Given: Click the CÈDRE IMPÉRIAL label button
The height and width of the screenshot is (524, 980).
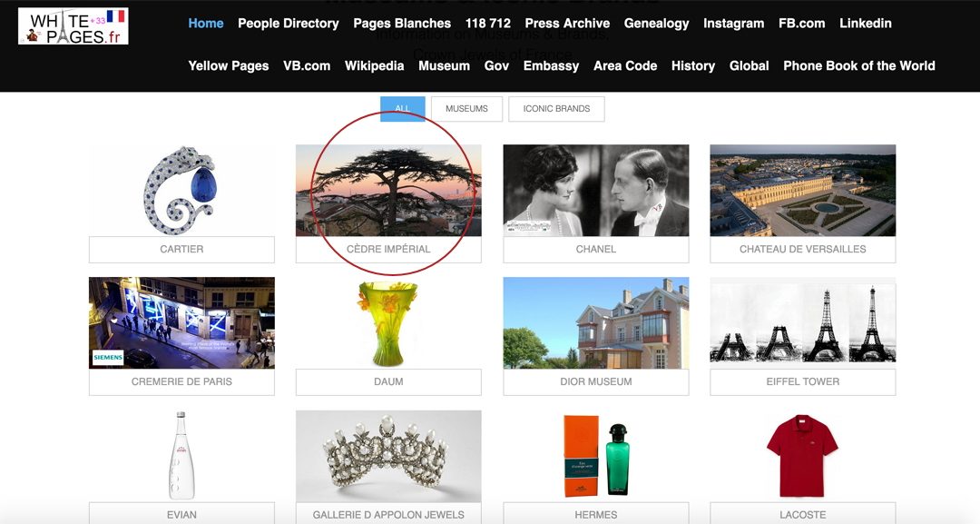Looking at the screenshot, I should coord(388,250).
